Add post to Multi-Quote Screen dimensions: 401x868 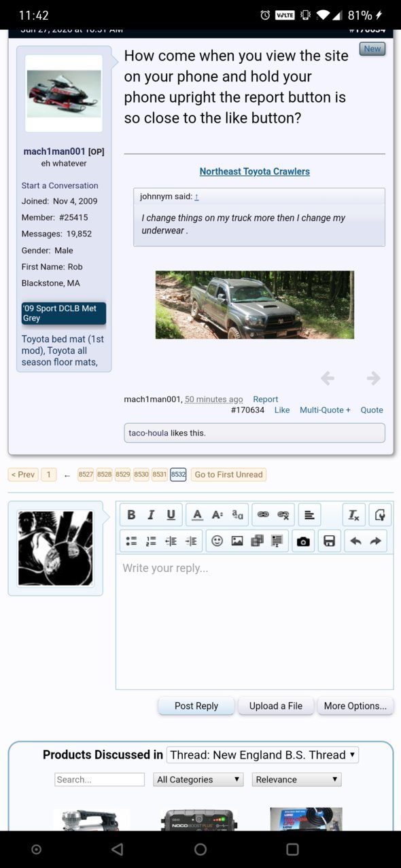click(325, 410)
